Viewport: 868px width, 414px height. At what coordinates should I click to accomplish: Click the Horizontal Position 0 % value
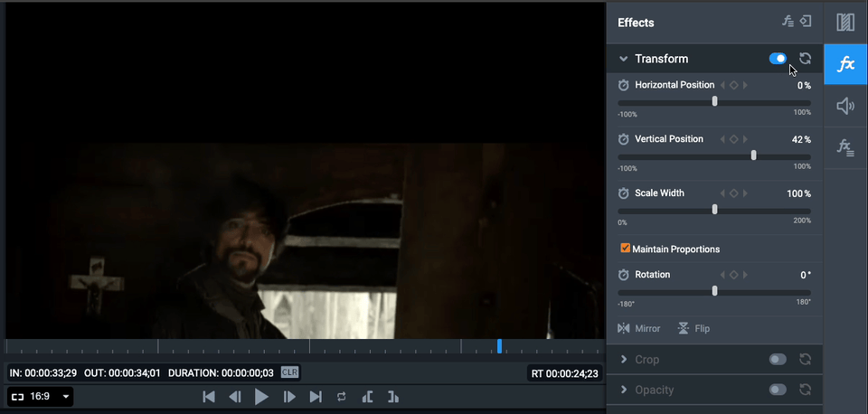tap(805, 85)
